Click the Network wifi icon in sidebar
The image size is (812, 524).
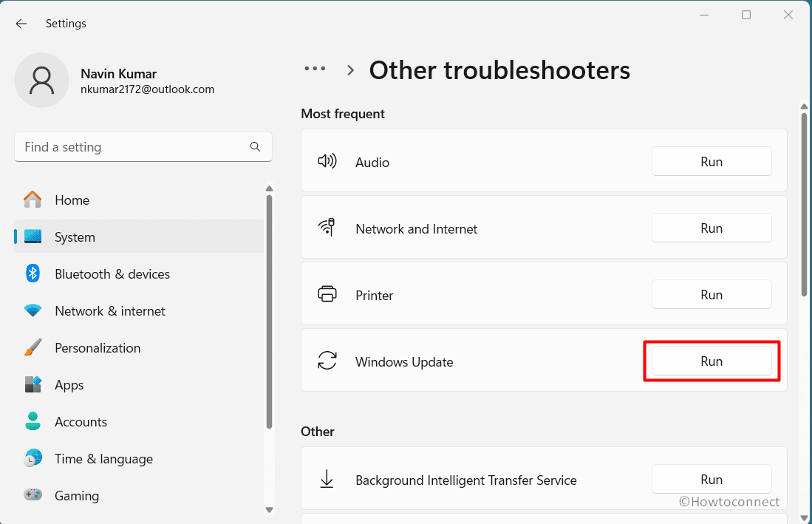click(x=33, y=310)
